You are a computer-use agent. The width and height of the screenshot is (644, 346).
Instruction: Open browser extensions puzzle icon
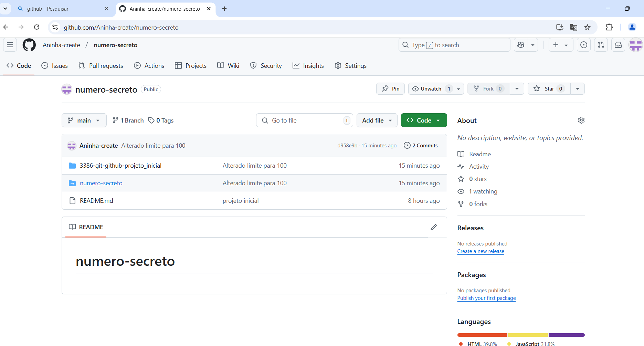[x=609, y=27]
